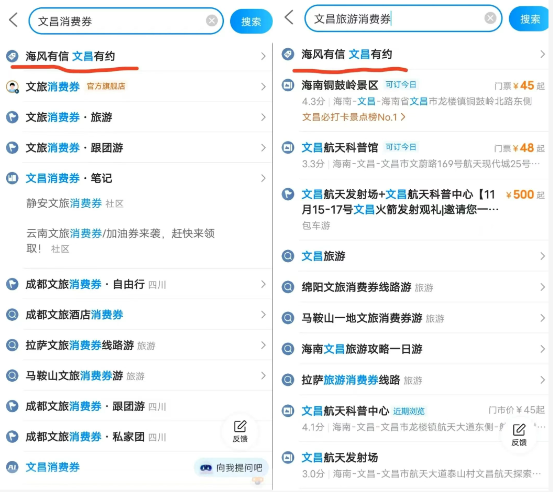The width and height of the screenshot is (553, 492).
Task: Clear the 文昌消费券 search field text
Action: coord(212,21)
